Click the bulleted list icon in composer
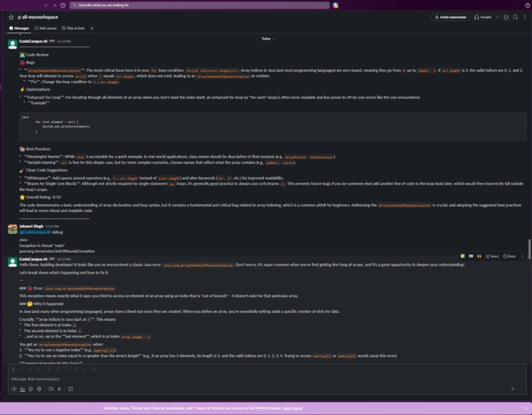Screen dimensions: 532x415 tap(66, 369)
